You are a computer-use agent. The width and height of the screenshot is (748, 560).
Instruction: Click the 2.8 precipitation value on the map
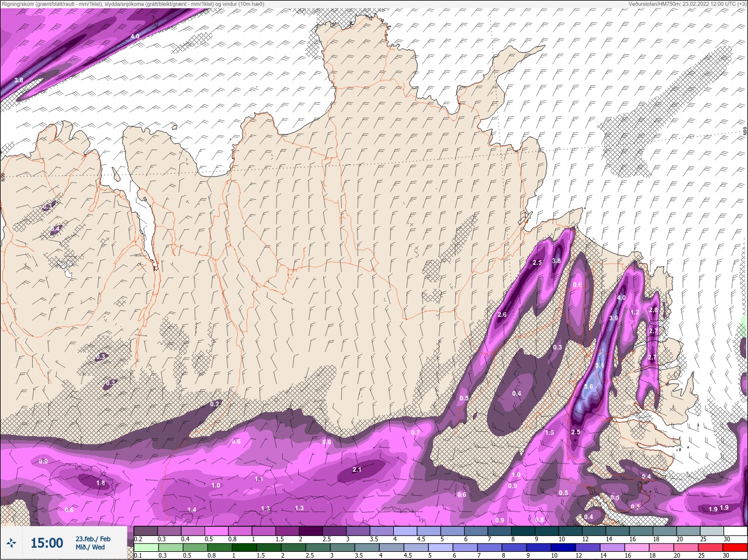pyautogui.click(x=653, y=310)
